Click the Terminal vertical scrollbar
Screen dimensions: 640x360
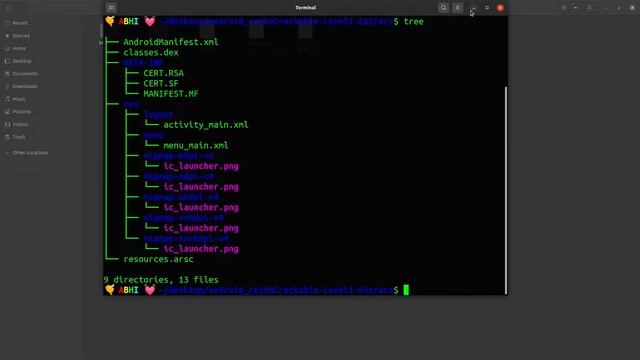tap(506, 190)
